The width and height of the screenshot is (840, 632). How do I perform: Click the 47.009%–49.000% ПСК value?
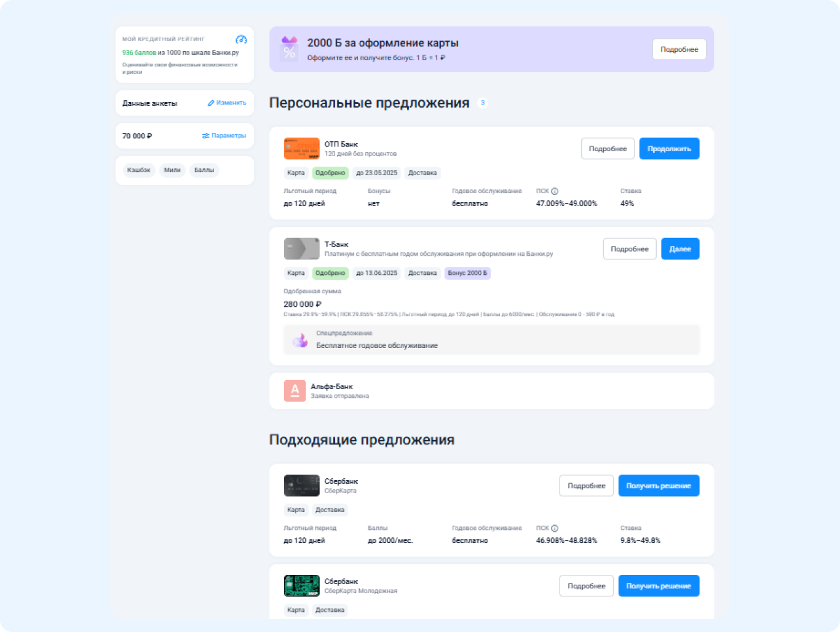tap(566, 203)
